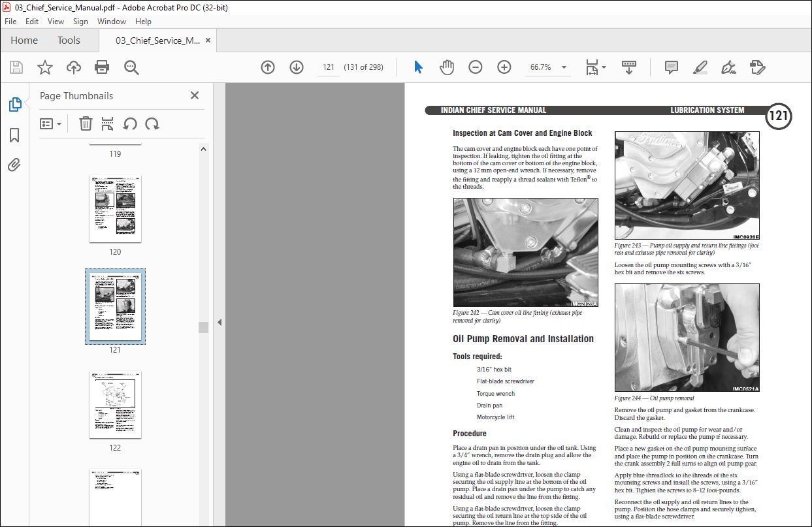
Task: Select page 121 thumbnail
Action: (x=115, y=306)
